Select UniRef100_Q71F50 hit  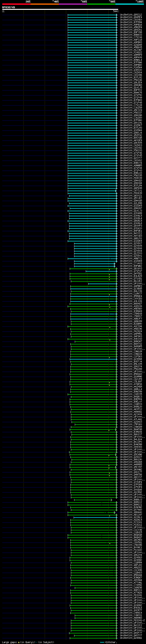[x=131, y=95]
